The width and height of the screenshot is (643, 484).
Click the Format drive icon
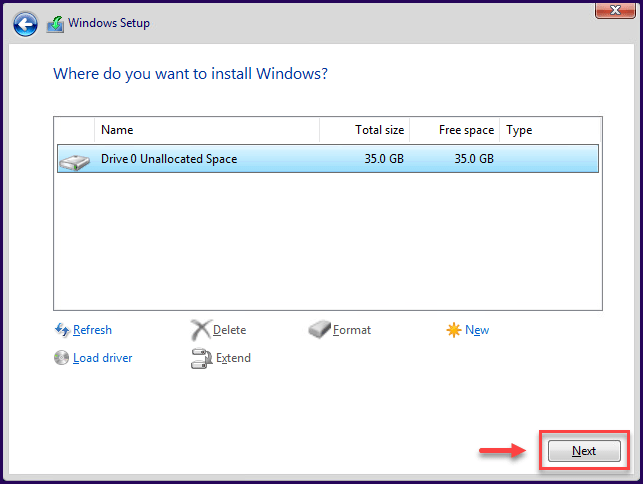(319, 329)
